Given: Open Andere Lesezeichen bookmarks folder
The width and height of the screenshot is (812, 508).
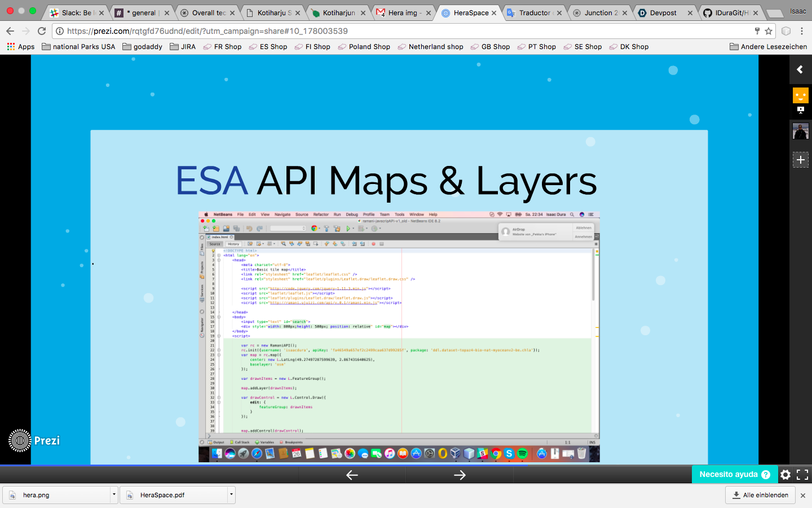Looking at the screenshot, I should pyautogui.click(x=768, y=47).
